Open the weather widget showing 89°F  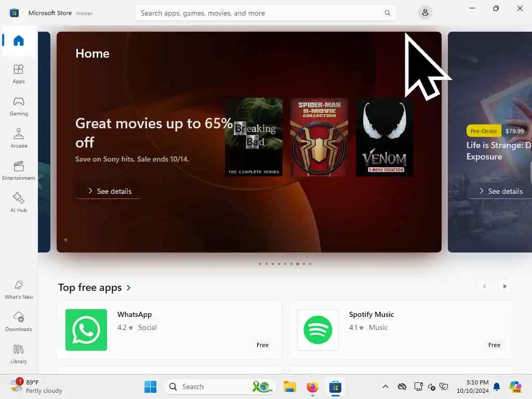tap(36, 387)
